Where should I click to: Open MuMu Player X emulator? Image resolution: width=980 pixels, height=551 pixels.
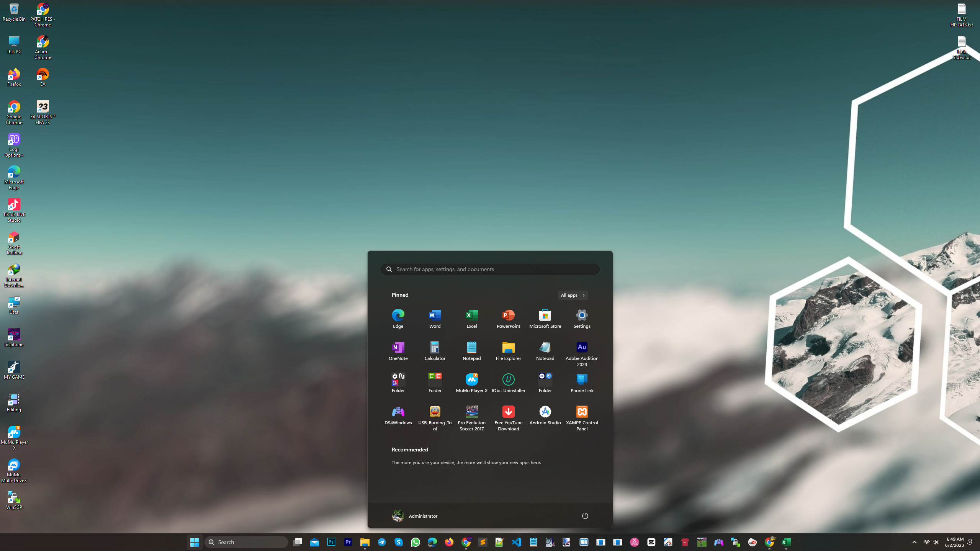(471, 382)
